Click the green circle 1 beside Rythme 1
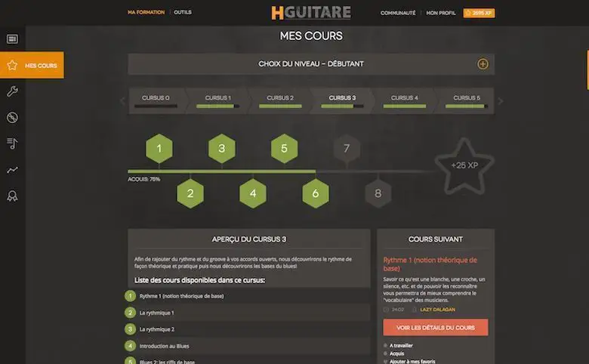 pyautogui.click(x=131, y=296)
